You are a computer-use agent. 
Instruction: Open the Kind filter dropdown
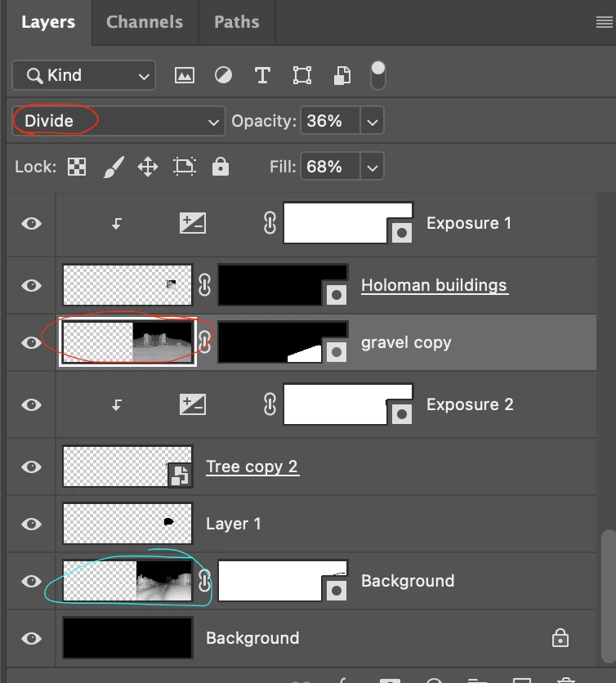83,75
